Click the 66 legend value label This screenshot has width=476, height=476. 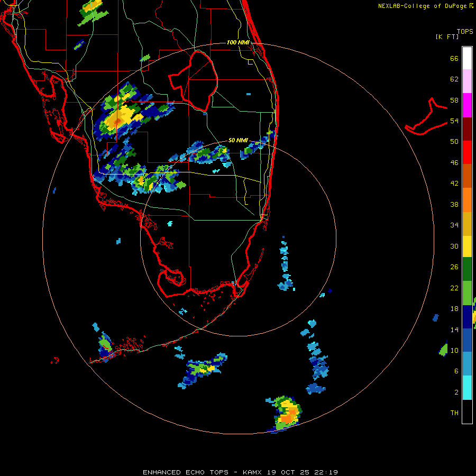tap(454, 58)
